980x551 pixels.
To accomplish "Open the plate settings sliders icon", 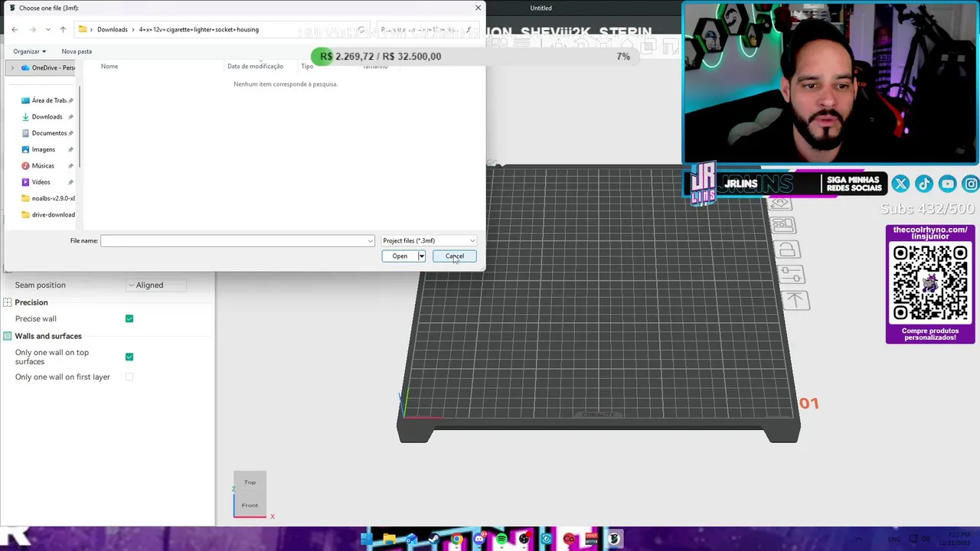I will coord(791,275).
